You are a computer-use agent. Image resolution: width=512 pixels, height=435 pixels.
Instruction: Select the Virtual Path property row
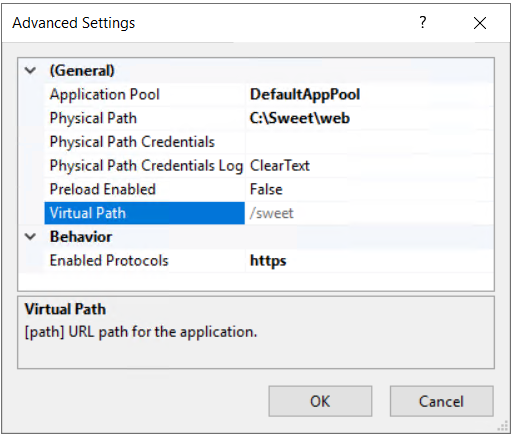click(x=269, y=213)
